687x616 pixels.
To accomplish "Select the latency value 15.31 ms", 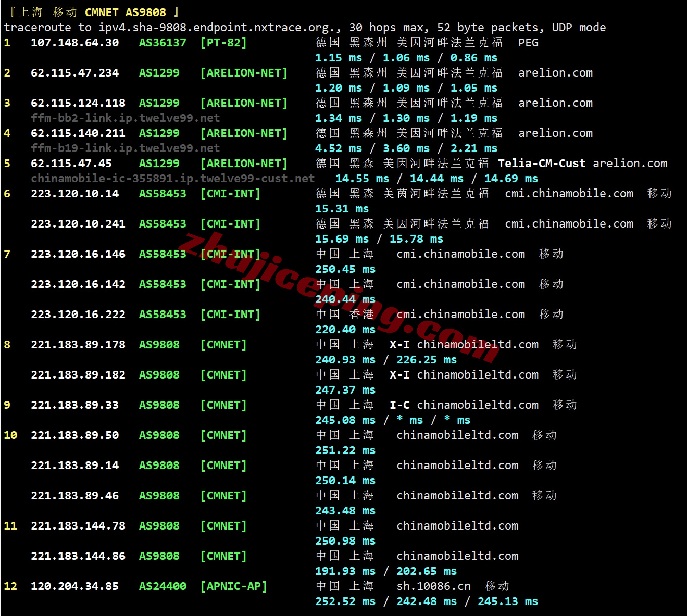I will (342, 209).
